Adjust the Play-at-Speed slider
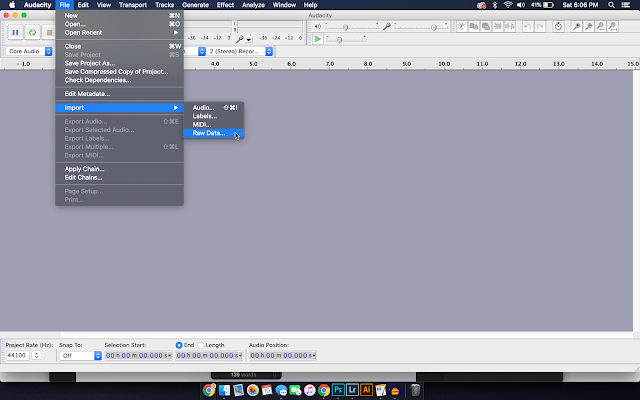The image size is (640, 400). pos(346,40)
